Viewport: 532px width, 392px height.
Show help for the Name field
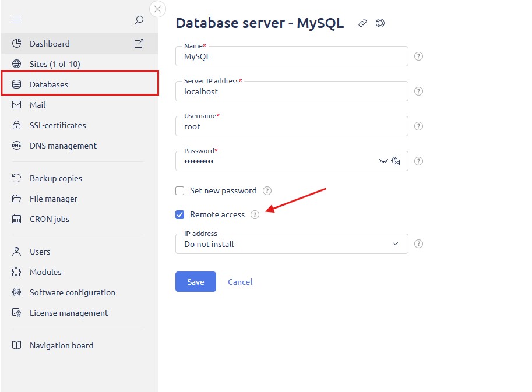(419, 56)
